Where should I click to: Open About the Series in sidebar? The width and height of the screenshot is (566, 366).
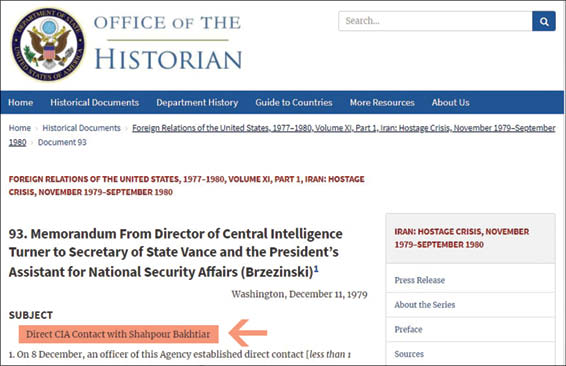(x=424, y=305)
